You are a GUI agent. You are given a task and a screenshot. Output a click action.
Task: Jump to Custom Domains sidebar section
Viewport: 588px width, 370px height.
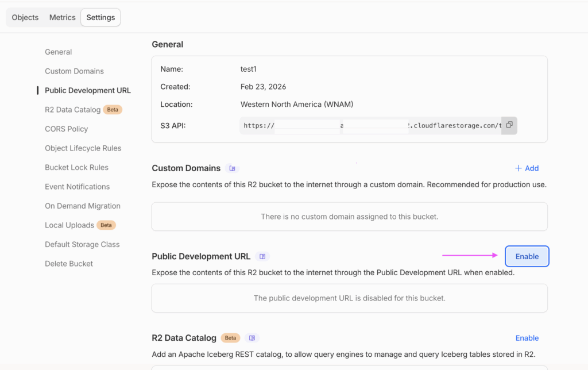(x=75, y=71)
